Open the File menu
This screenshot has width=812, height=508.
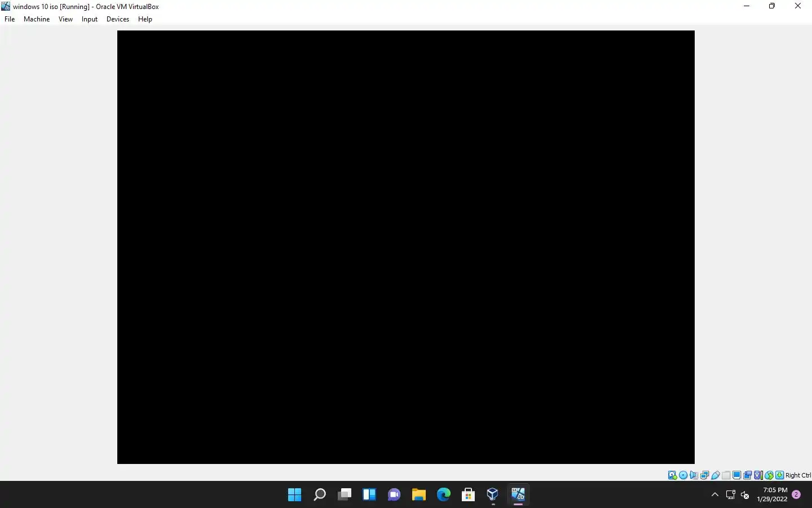(x=10, y=19)
